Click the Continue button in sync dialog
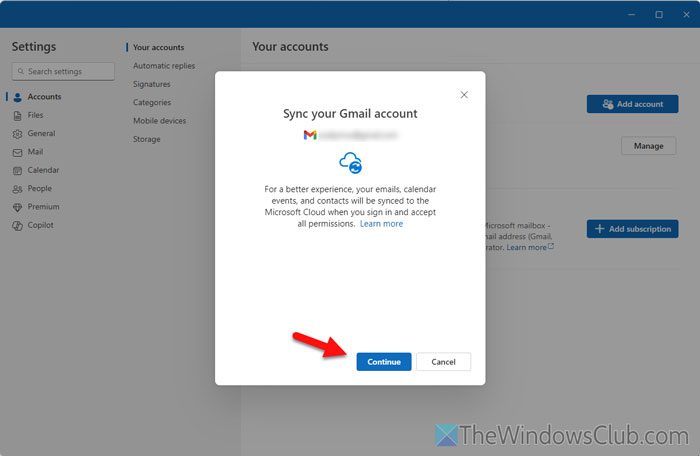 pyautogui.click(x=383, y=362)
